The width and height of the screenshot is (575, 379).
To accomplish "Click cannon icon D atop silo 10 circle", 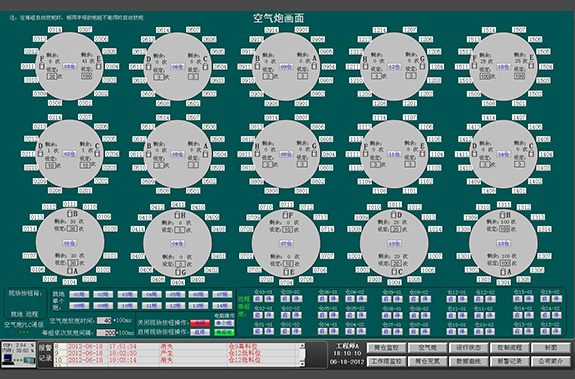I will 393,214.
